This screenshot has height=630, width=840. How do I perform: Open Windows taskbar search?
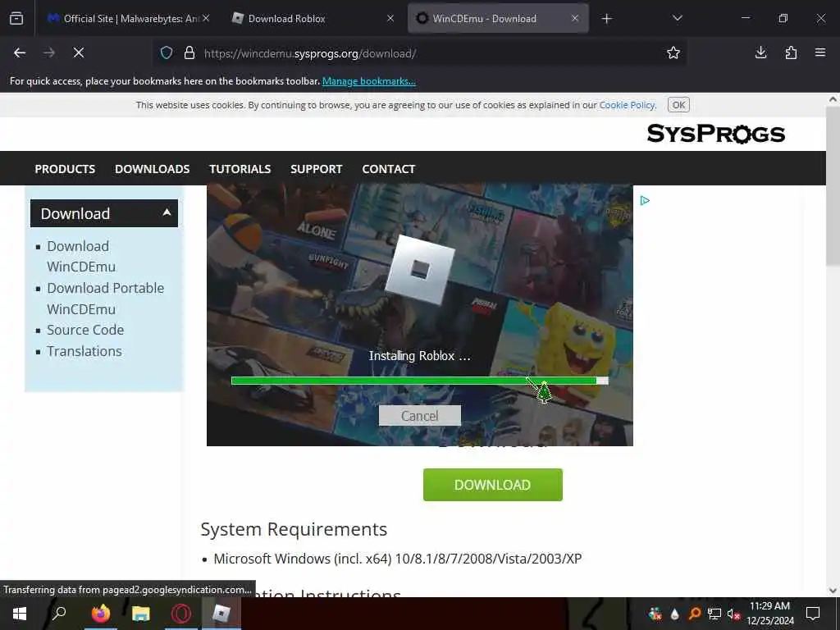pos(59,614)
